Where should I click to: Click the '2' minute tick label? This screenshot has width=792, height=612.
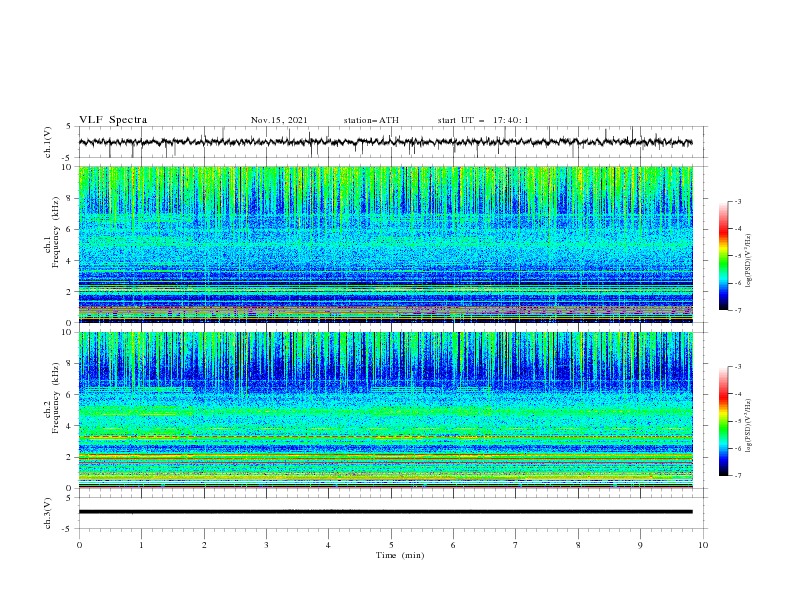204,545
